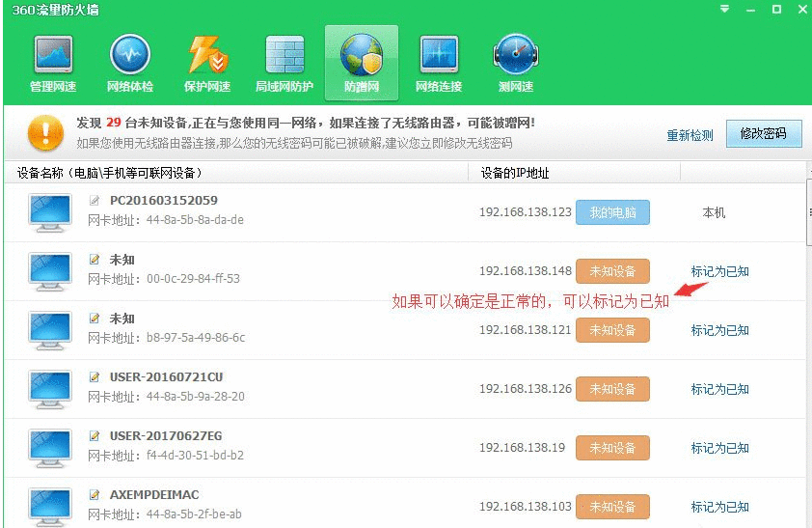Open the 测网速 speed test tool
This screenshot has height=528, width=812.
click(x=516, y=63)
